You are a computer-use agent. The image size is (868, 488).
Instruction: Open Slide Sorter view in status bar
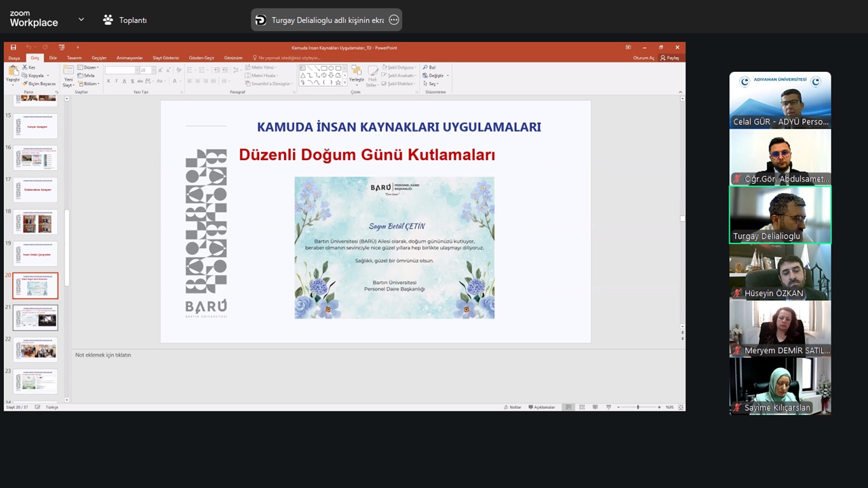click(x=582, y=407)
